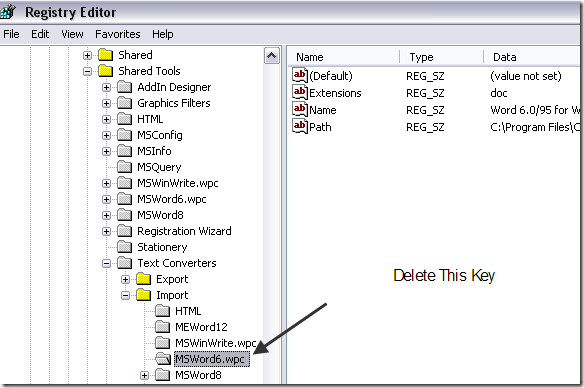Select the string icon next to Extensions
Image resolution: width=584 pixels, height=388 pixels.
[300, 92]
